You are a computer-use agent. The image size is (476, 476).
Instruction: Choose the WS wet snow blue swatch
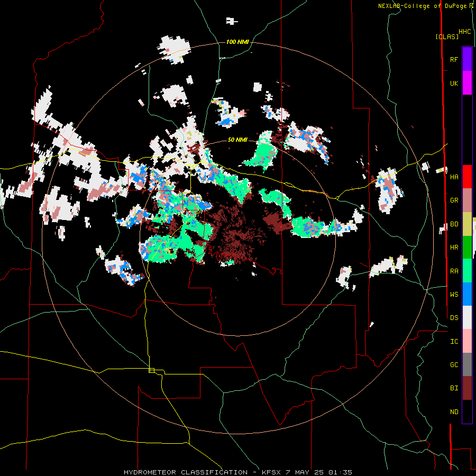(x=467, y=294)
